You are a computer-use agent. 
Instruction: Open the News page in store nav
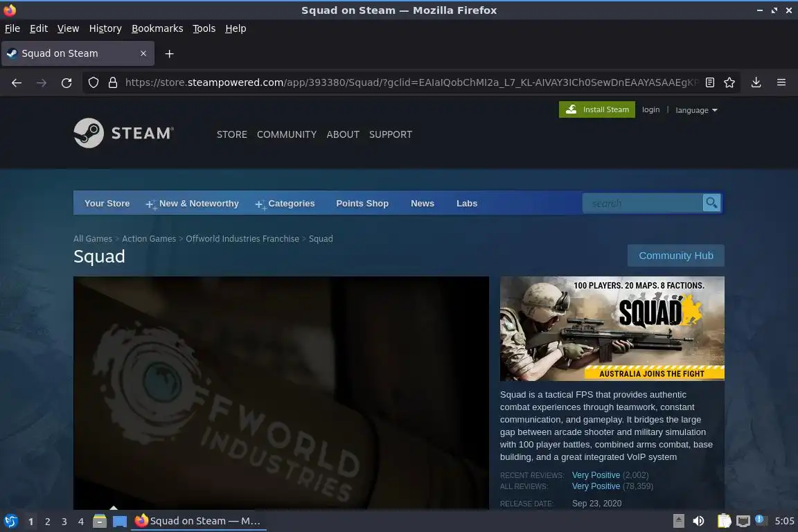[423, 203]
